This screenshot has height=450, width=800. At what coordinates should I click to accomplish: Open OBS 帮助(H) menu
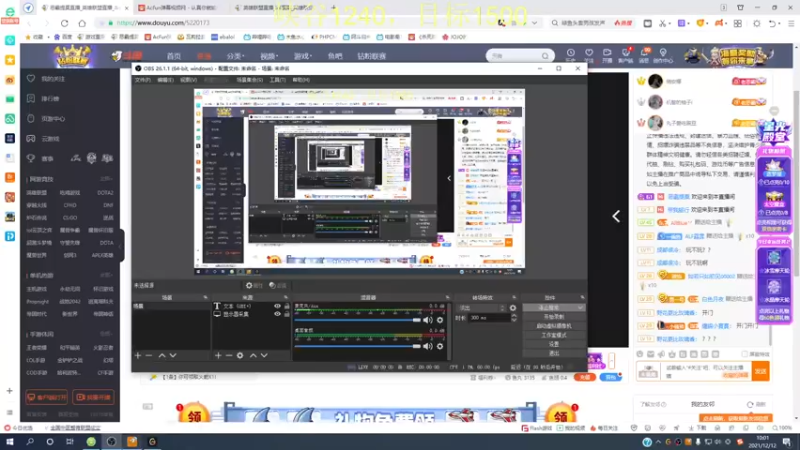point(301,80)
